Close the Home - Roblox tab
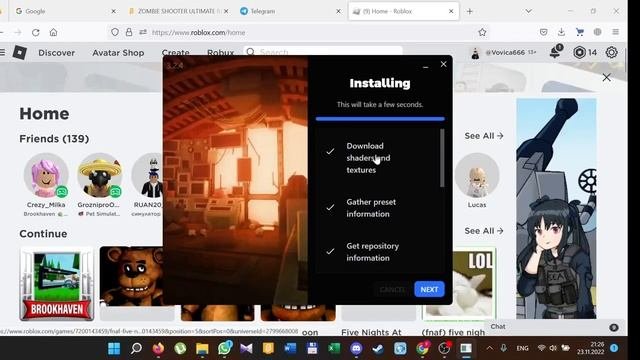Screen dimensions: 640x360 pyautogui.click(x=451, y=11)
